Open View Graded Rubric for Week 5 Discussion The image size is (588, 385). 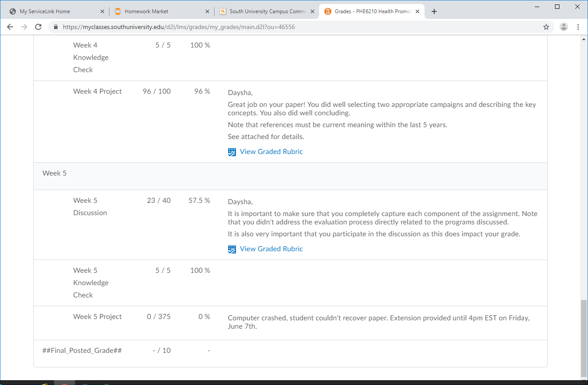tap(271, 249)
